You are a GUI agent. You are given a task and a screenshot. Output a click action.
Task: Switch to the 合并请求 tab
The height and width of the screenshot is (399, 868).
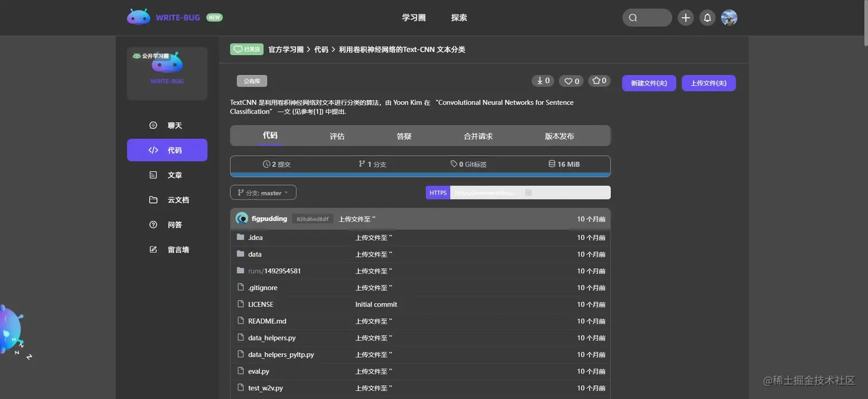(478, 136)
